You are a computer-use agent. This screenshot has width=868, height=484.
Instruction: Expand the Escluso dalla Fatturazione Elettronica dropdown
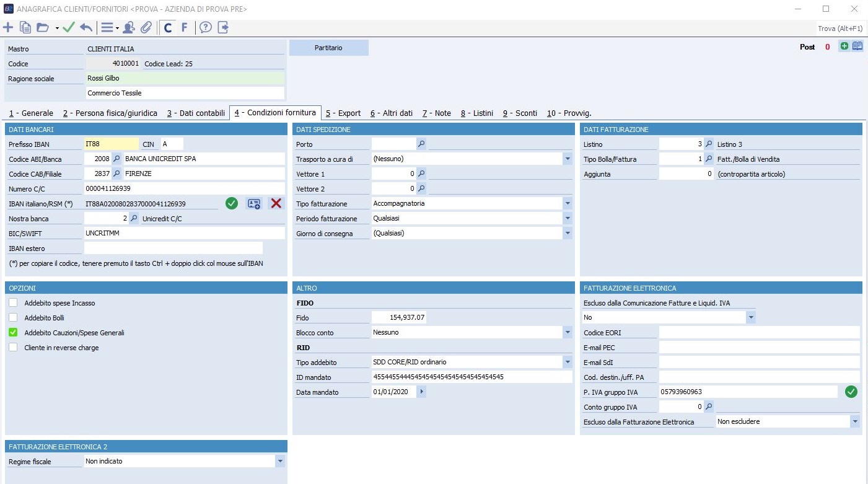(855, 421)
